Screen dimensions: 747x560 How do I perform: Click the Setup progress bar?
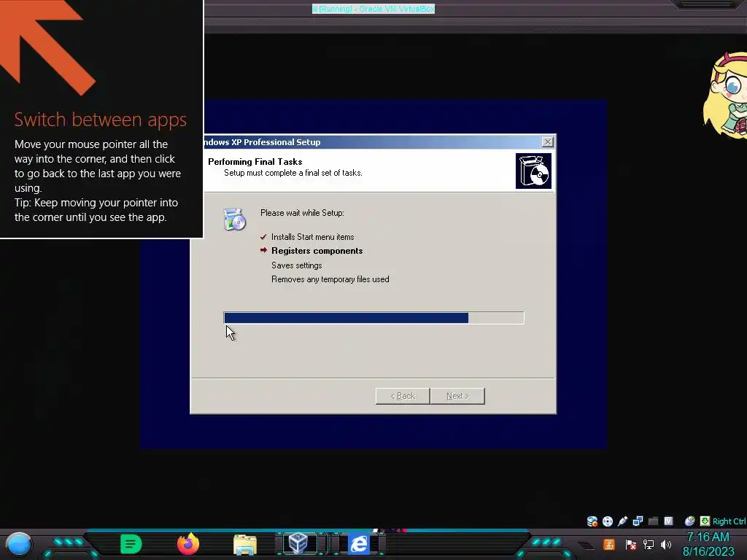[373, 318]
